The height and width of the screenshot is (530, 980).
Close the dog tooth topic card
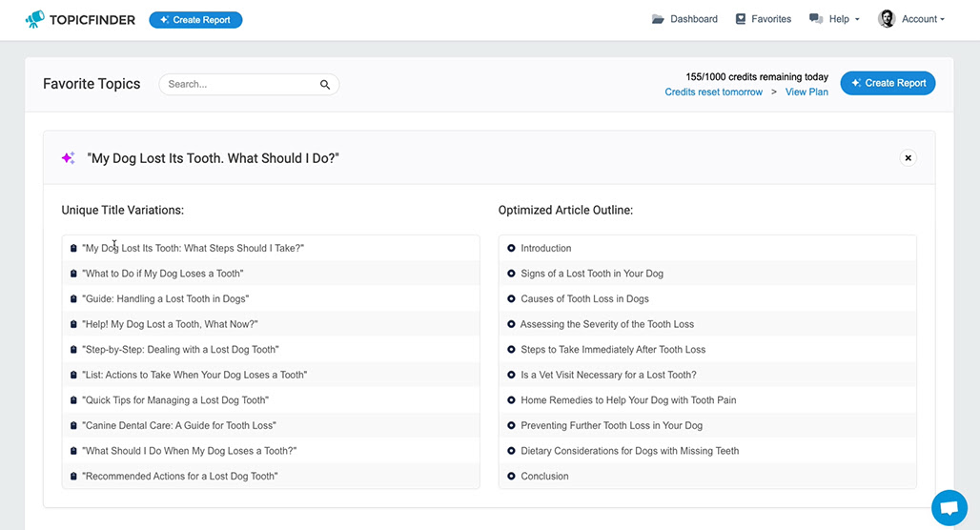pos(909,158)
